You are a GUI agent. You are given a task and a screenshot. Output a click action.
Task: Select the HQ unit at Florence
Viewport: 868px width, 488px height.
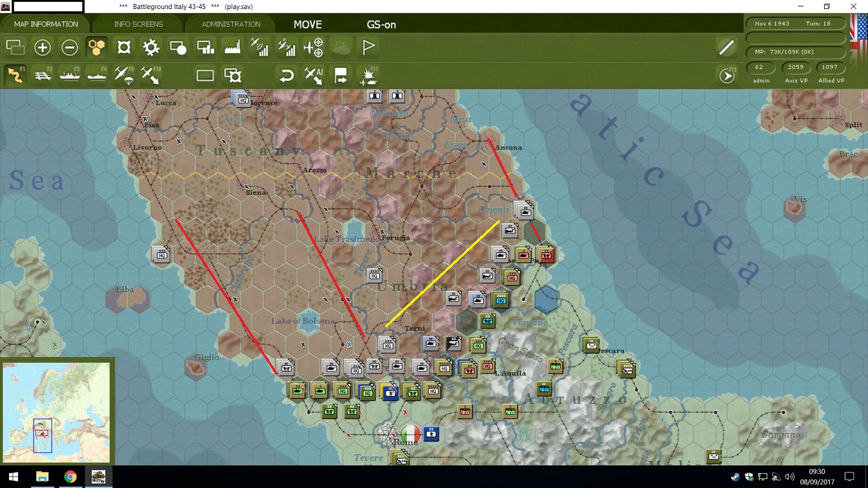(242, 98)
